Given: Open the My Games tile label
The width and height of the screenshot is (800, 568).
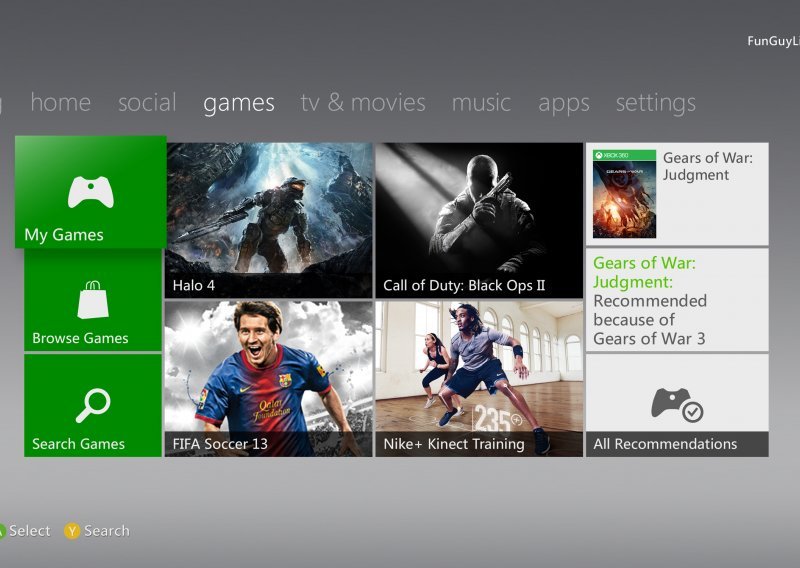Looking at the screenshot, I should (x=64, y=235).
